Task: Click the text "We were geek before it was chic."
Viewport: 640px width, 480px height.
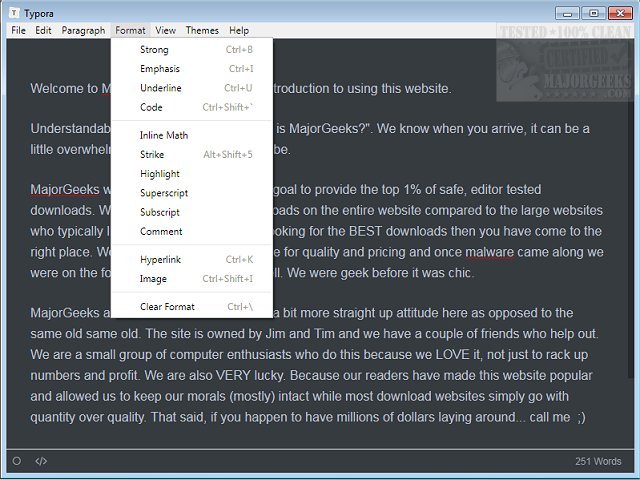Action: 380,273
